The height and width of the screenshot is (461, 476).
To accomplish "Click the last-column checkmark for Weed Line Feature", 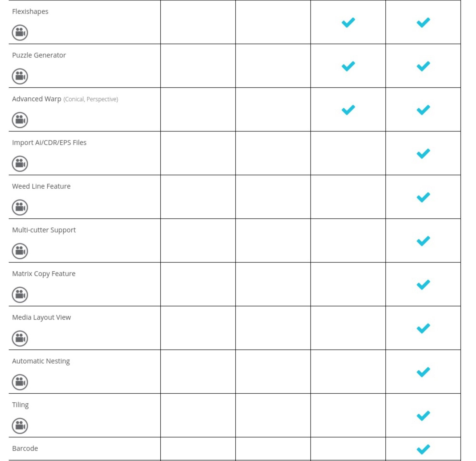I will 423,197.
